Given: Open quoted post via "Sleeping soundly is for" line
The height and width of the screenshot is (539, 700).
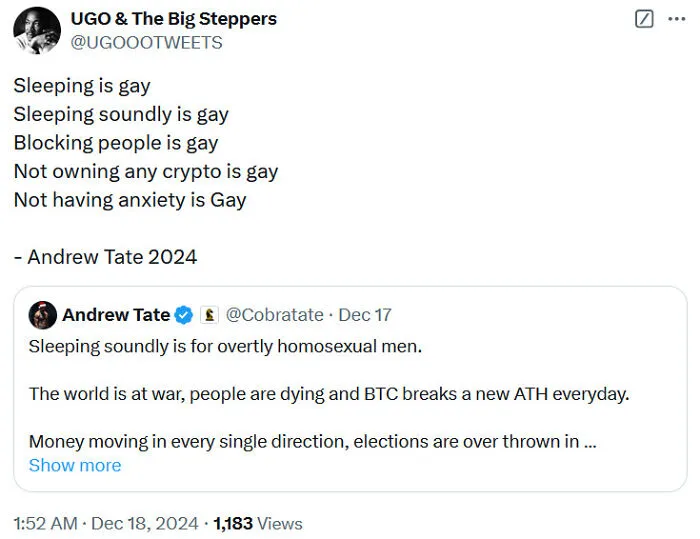Looking at the screenshot, I should (x=225, y=347).
